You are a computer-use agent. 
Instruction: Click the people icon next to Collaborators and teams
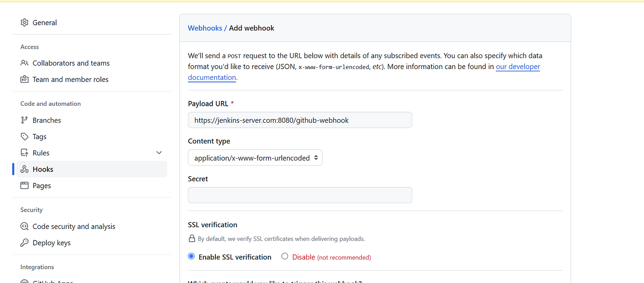[x=25, y=63]
